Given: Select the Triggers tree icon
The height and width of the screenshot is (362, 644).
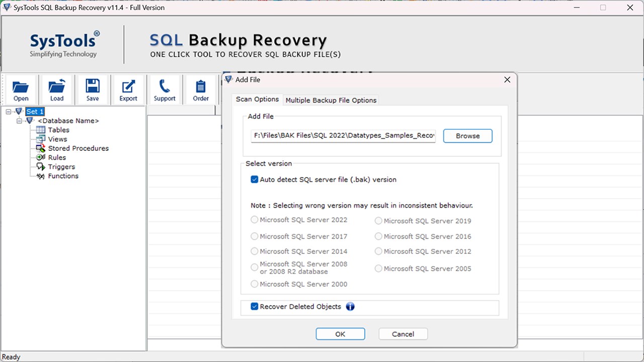Looking at the screenshot, I should [x=40, y=166].
